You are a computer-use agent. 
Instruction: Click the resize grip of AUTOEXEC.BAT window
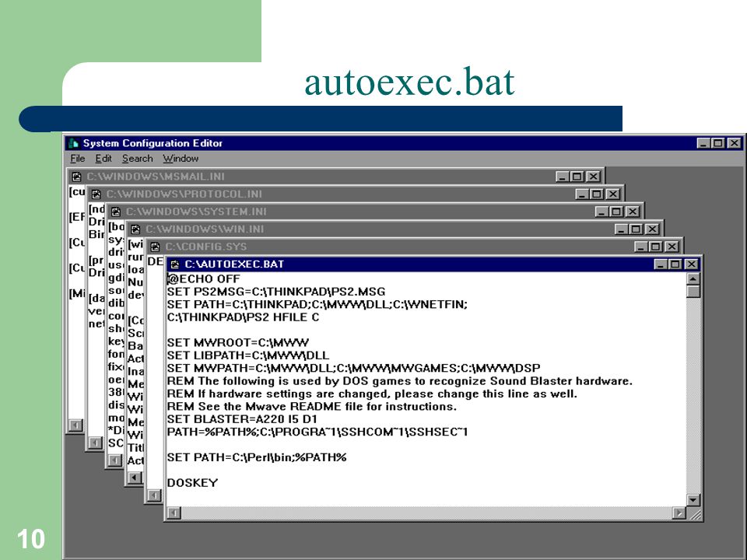point(695,513)
